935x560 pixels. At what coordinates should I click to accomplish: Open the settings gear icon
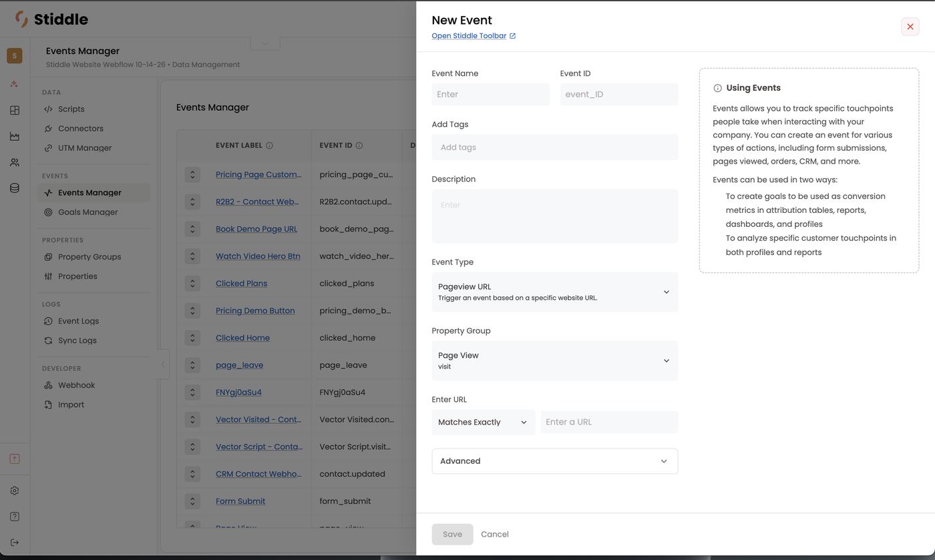click(x=15, y=491)
